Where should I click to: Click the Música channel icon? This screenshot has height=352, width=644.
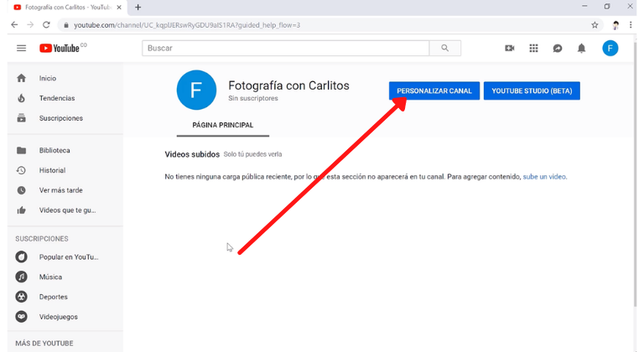click(x=21, y=277)
